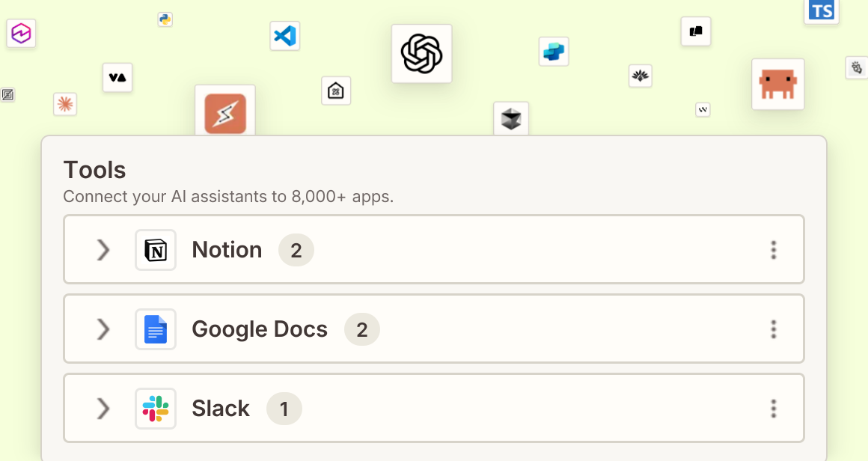Open Notion row's three-dot menu
The image size is (868, 461).
pos(773,250)
